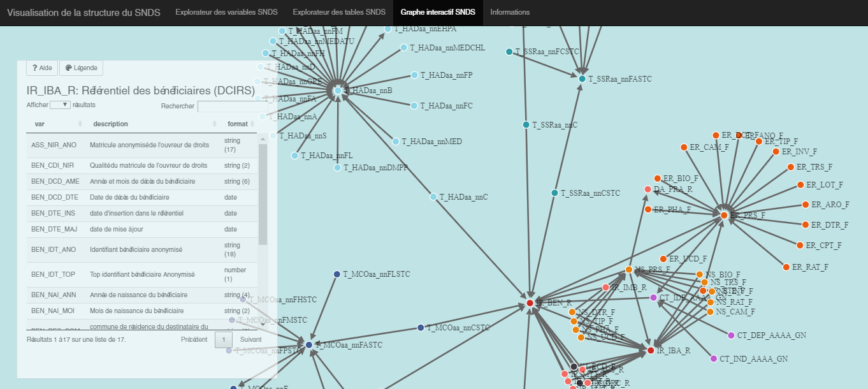Select the CT_DEP_AAAA_GN purple node
868x389 pixels.
click(731, 335)
